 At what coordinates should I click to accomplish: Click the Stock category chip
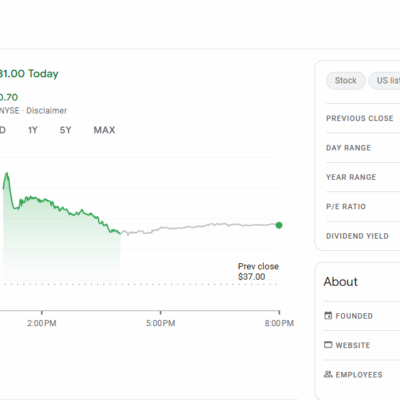coord(346,81)
